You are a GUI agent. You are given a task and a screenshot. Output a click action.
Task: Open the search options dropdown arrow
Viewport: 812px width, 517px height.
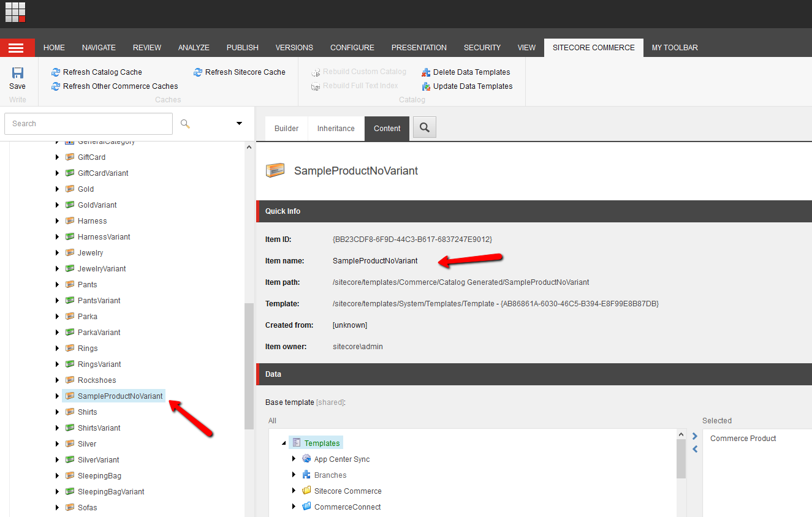pos(239,124)
